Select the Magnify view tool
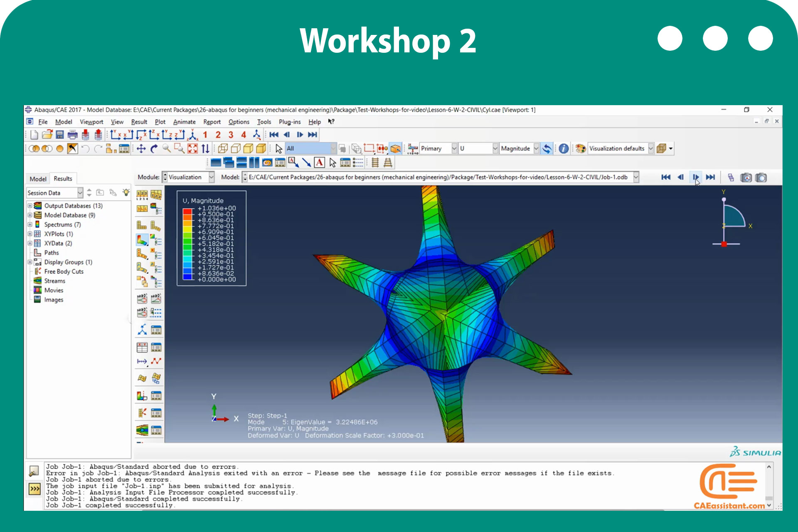The width and height of the screenshot is (798, 532). point(167,148)
